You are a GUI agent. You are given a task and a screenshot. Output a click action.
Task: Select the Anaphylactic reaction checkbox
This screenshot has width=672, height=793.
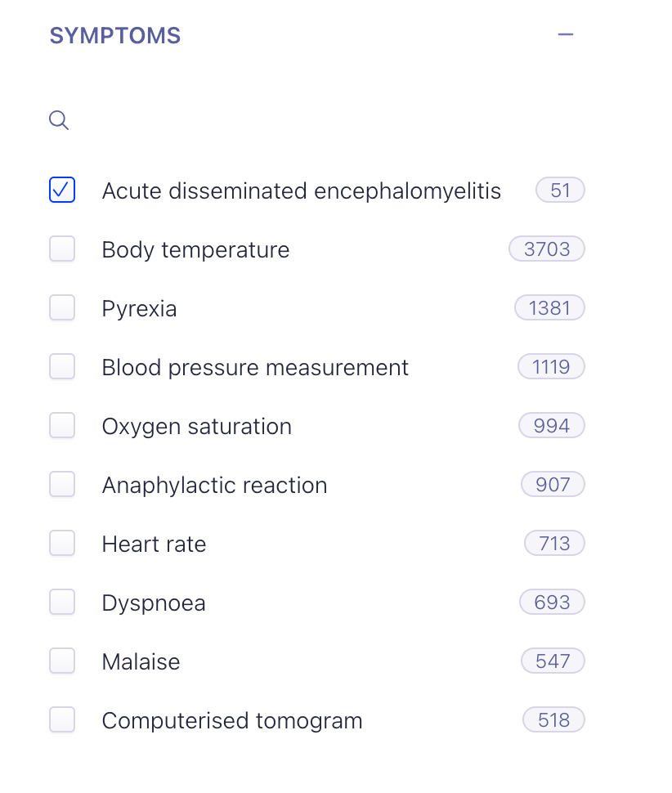pos(62,485)
